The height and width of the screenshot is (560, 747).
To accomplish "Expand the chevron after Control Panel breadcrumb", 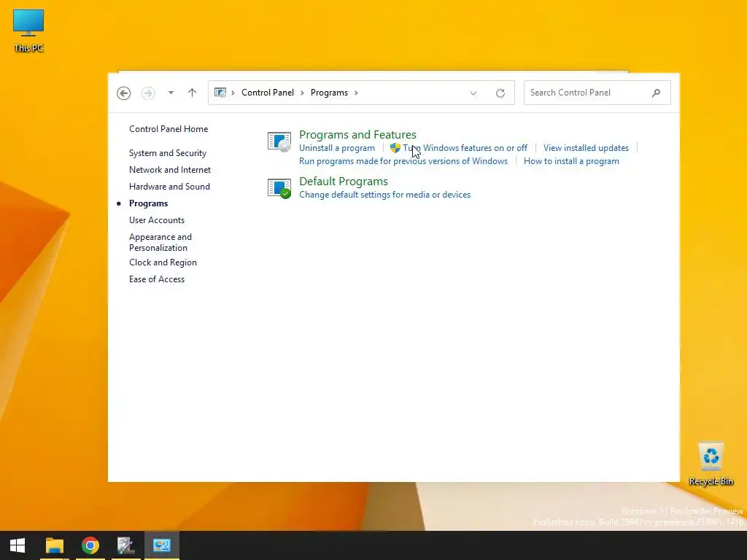I will coord(302,93).
